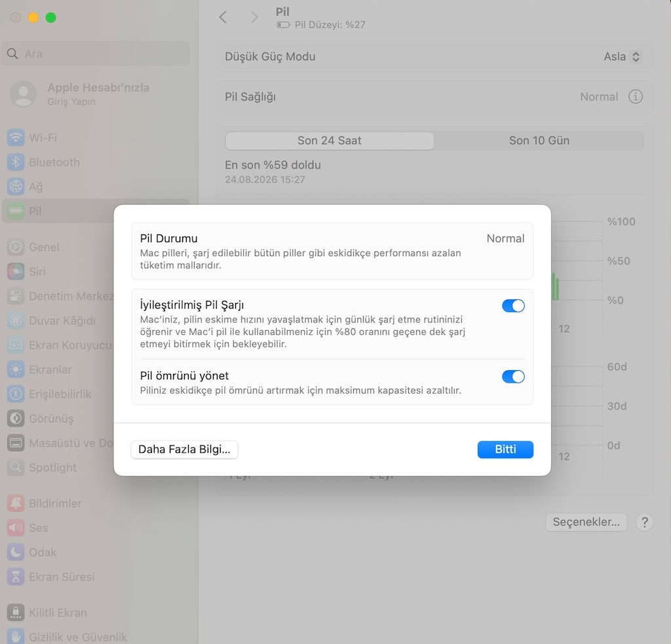Viewport: 671px width, 644px height.
Task: Open Spotlight settings in sidebar
Action: 58,467
